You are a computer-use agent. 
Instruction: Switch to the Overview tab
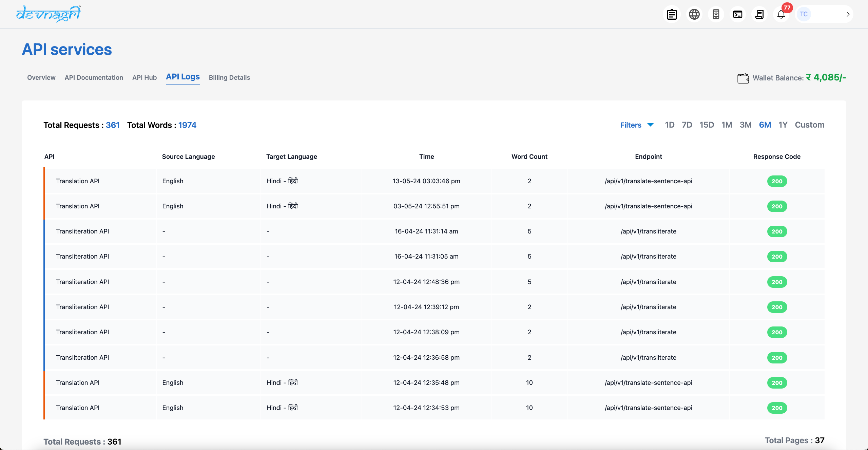point(41,77)
